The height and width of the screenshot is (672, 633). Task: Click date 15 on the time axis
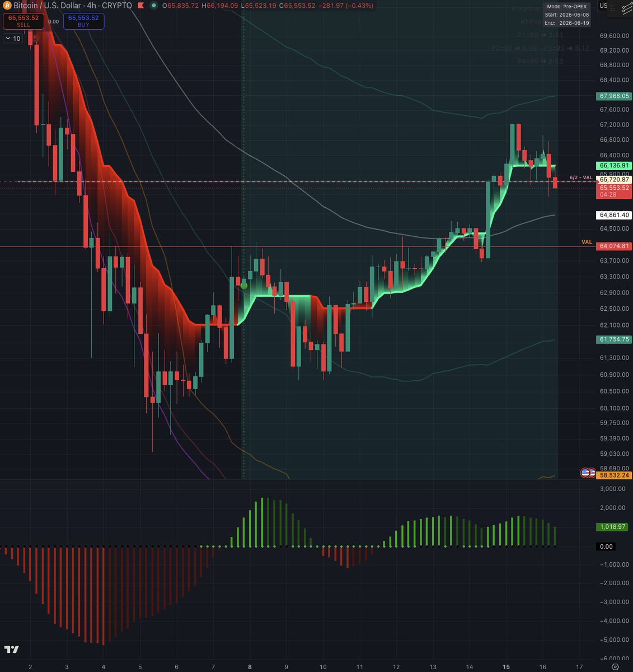coord(506,667)
